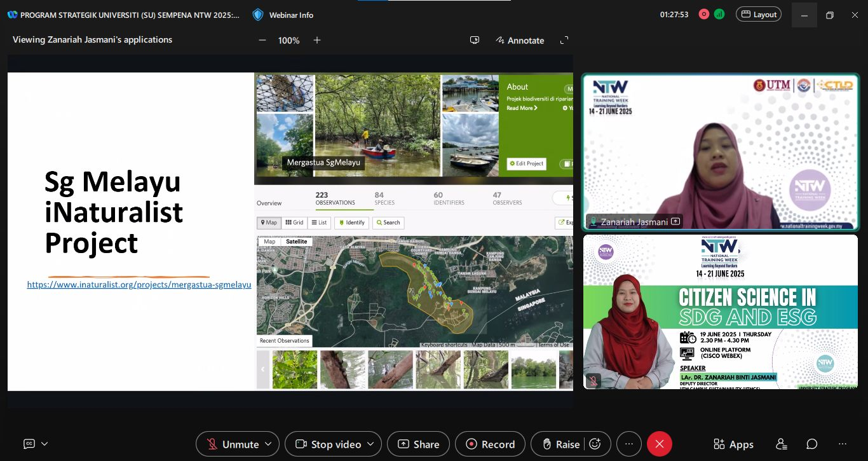Raise your hand
This screenshot has height=461, width=868.
point(557,444)
